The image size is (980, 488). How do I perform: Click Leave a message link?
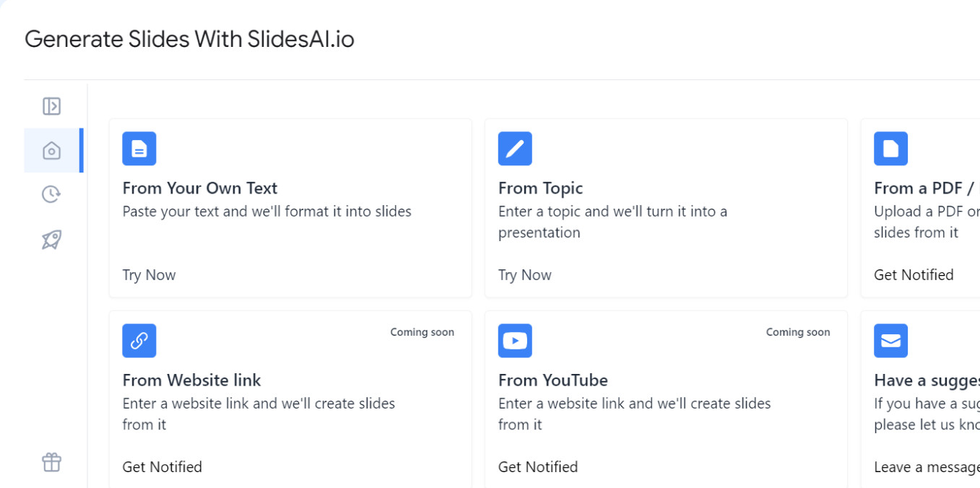927,467
